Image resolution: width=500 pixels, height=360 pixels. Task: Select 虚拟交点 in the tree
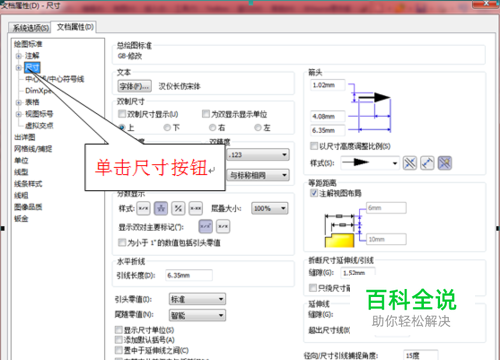(39, 126)
